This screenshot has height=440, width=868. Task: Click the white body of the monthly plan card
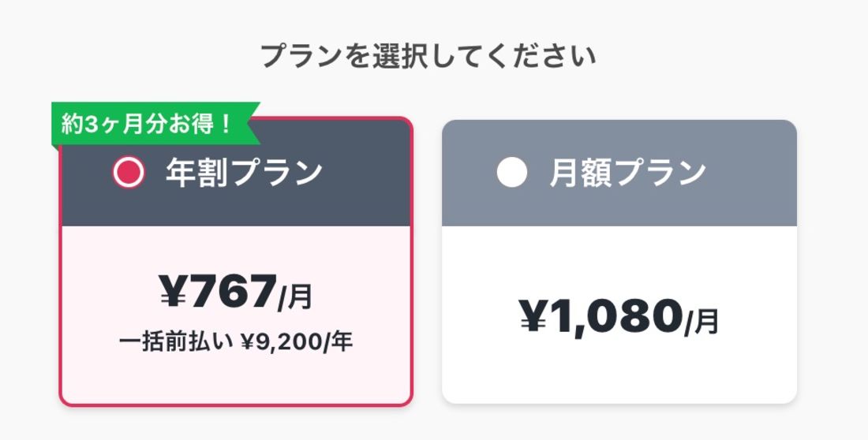tap(619, 371)
